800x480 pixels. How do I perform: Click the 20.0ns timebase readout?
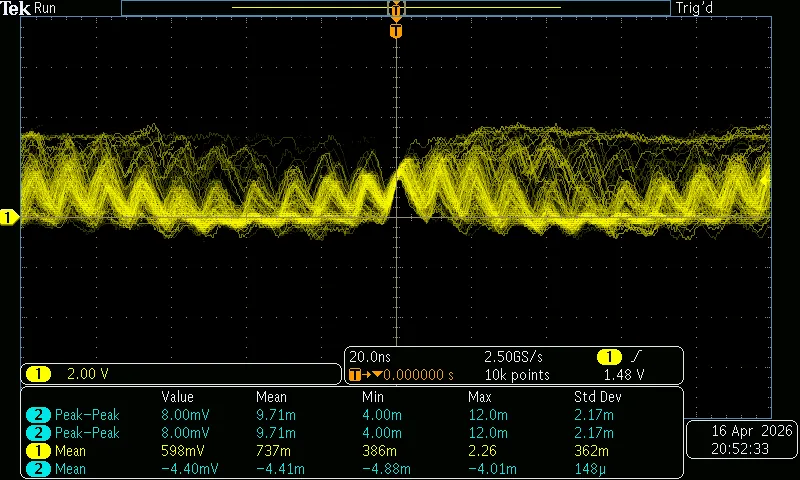click(370, 357)
